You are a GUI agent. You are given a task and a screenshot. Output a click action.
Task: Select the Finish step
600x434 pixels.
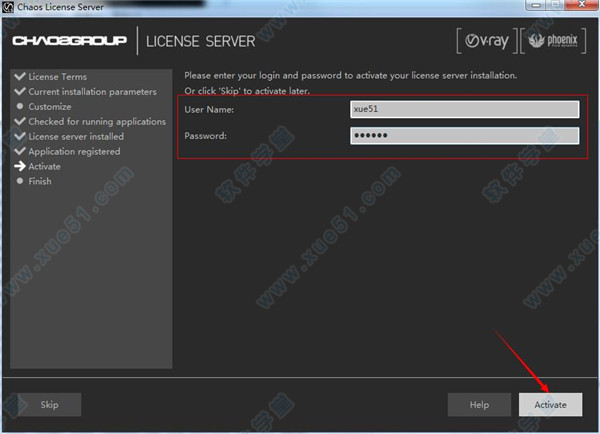coord(40,181)
